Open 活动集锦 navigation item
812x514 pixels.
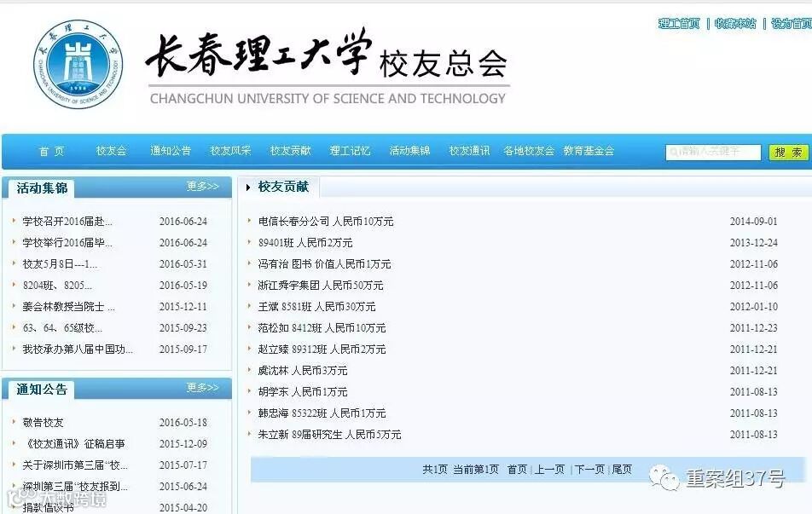(x=409, y=151)
